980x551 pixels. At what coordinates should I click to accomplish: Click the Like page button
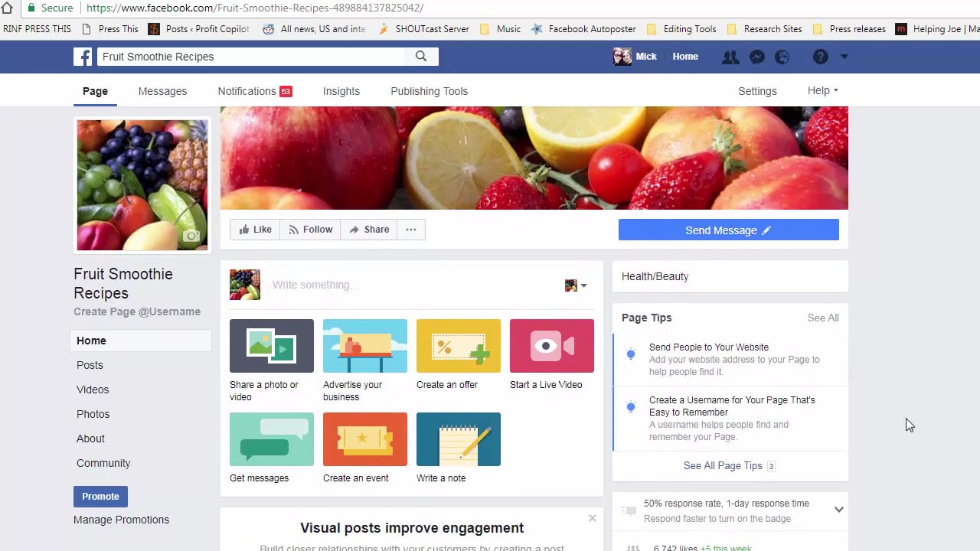pos(255,230)
